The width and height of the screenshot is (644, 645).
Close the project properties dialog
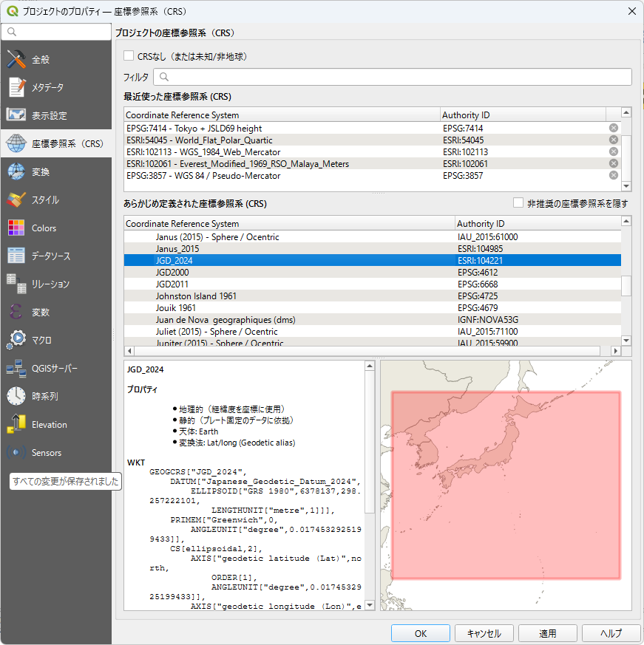pos(632,11)
